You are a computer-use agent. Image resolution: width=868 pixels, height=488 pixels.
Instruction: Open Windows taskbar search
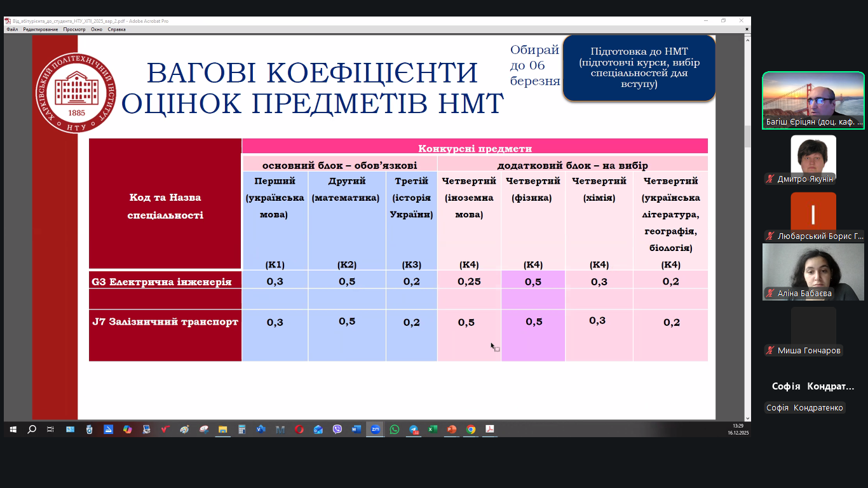pyautogui.click(x=32, y=430)
